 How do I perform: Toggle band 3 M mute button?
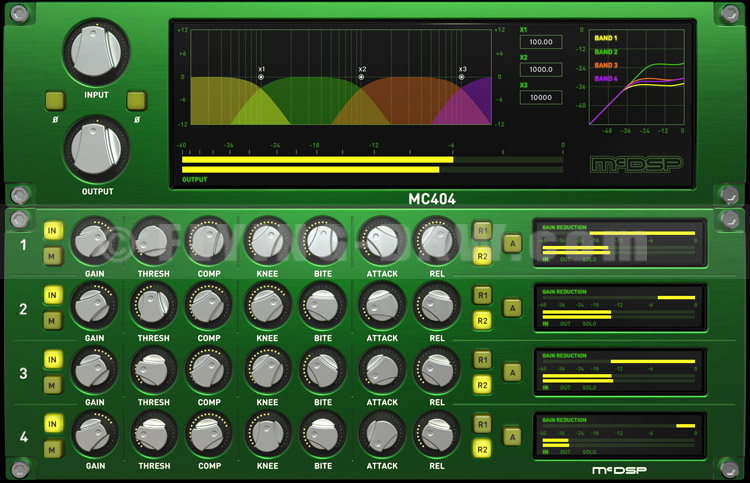(x=52, y=385)
